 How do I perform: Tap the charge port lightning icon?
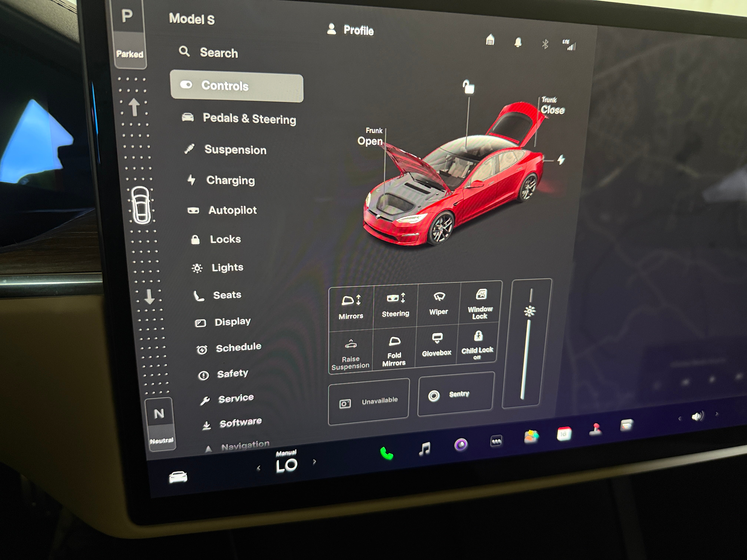pyautogui.click(x=561, y=160)
